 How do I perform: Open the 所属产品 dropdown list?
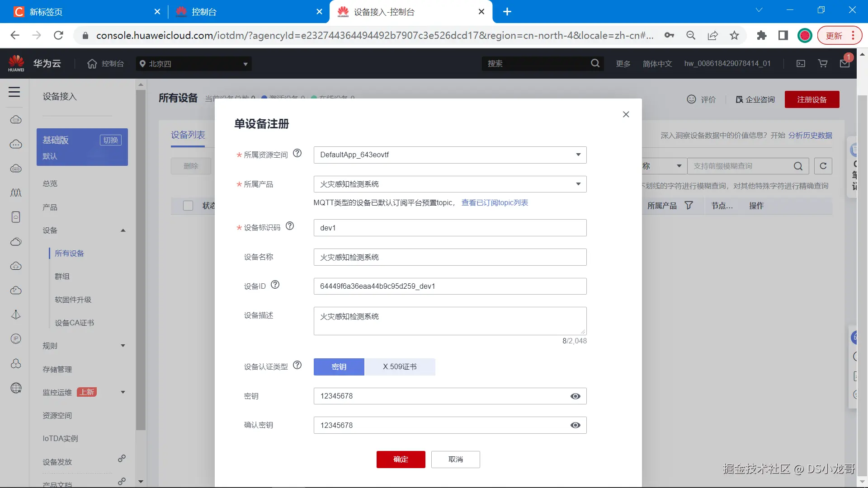449,184
